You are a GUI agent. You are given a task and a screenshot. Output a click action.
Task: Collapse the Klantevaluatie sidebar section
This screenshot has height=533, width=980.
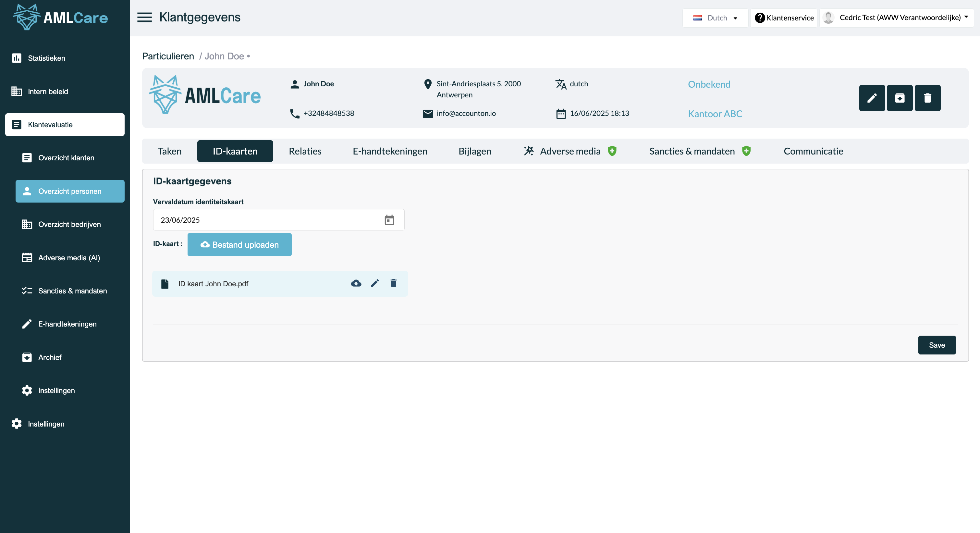65,124
